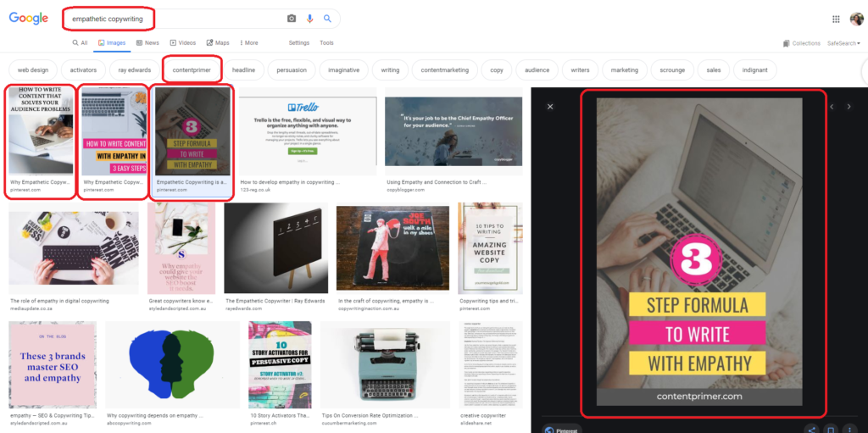
Task: Filter by ray edwards chip
Action: [134, 70]
